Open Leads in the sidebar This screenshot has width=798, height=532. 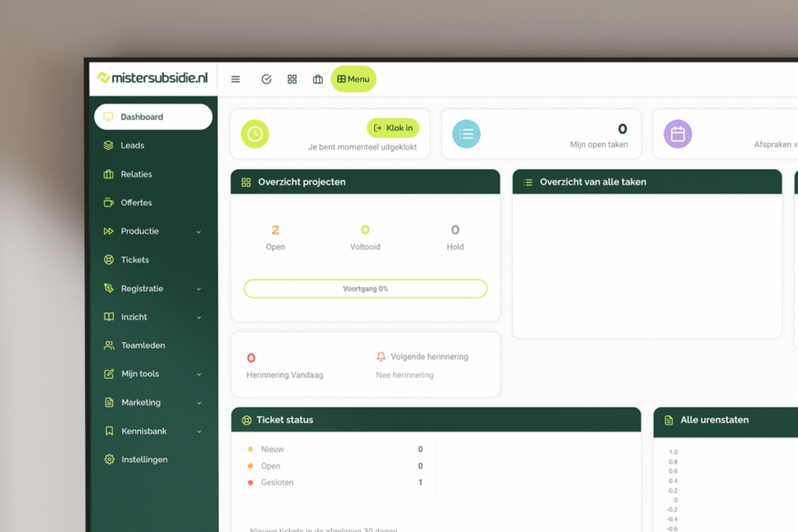pyautogui.click(x=132, y=146)
